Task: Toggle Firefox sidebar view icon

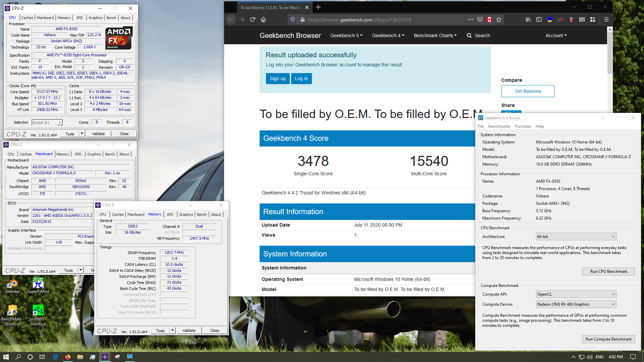Action: pyautogui.click(x=539, y=19)
